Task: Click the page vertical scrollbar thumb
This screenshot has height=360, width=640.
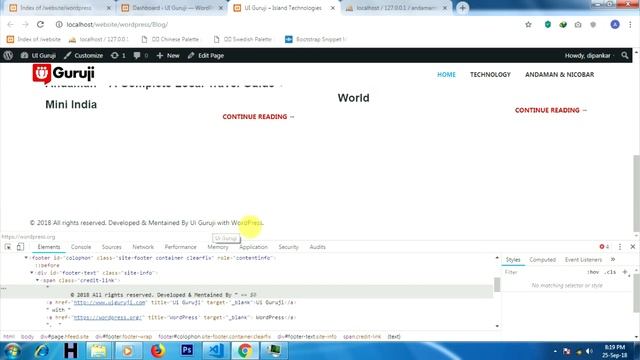Action: point(636,193)
